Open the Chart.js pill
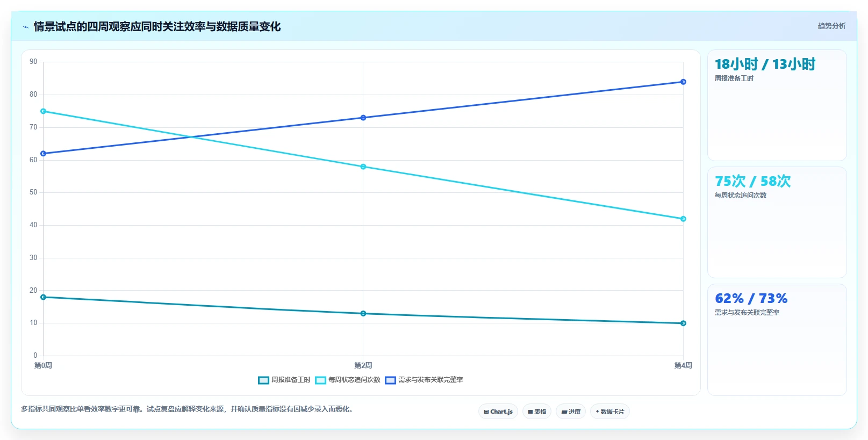 (x=498, y=412)
